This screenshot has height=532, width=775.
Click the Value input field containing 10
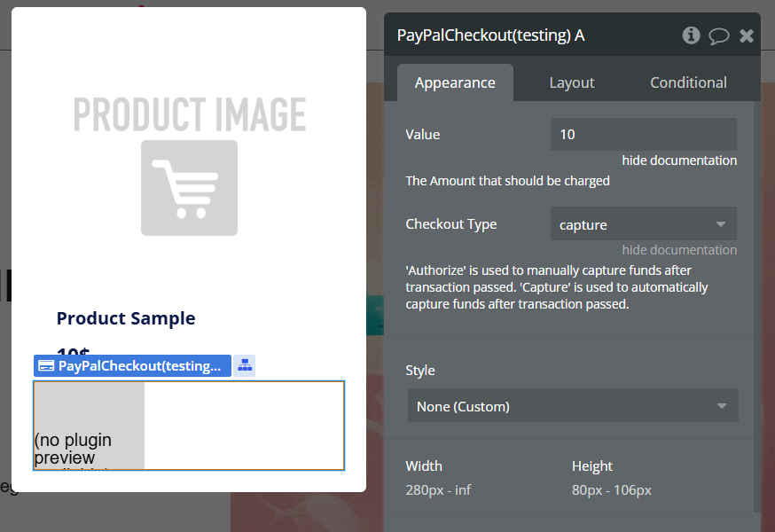coord(644,134)
